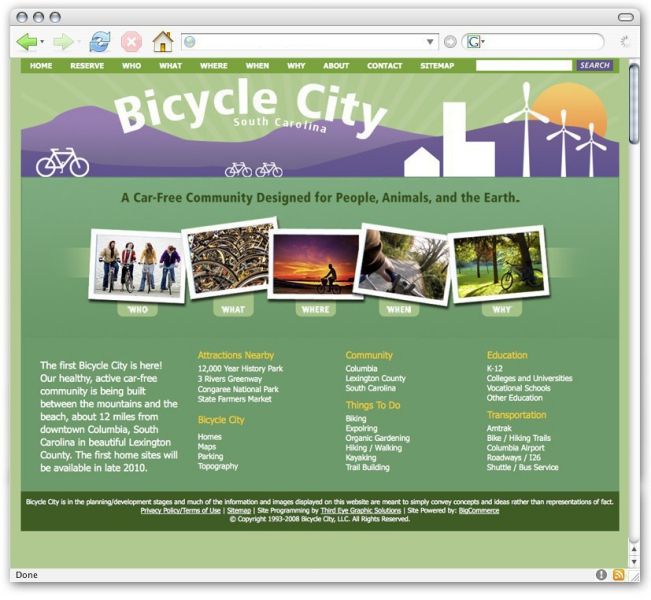
Task: Click the alert icon in status bar
Action: [601, 575]
